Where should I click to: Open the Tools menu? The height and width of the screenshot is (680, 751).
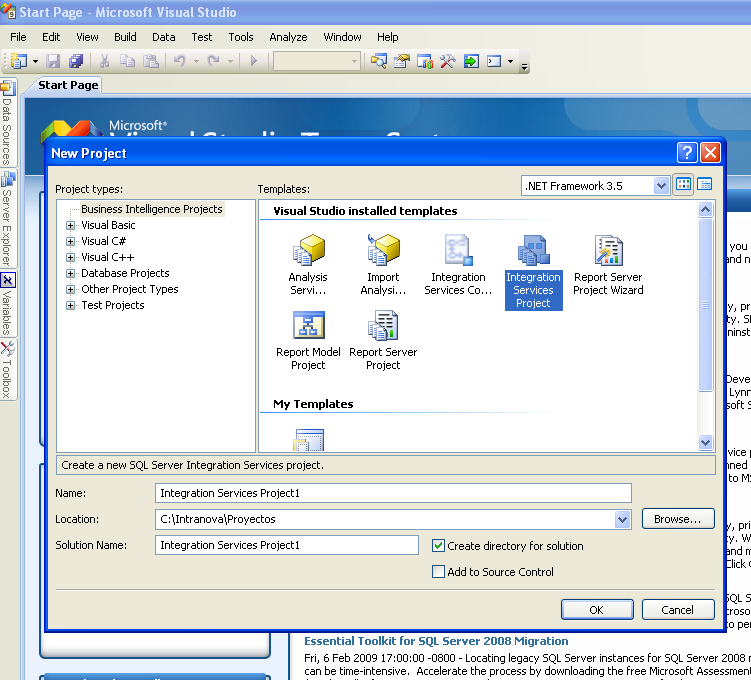pos(241,37)
